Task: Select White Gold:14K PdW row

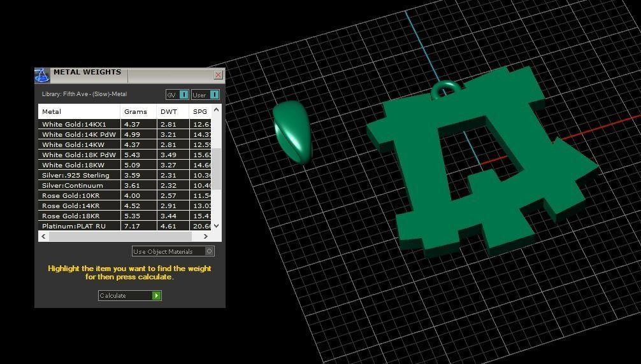Action: tap(125, 134)
